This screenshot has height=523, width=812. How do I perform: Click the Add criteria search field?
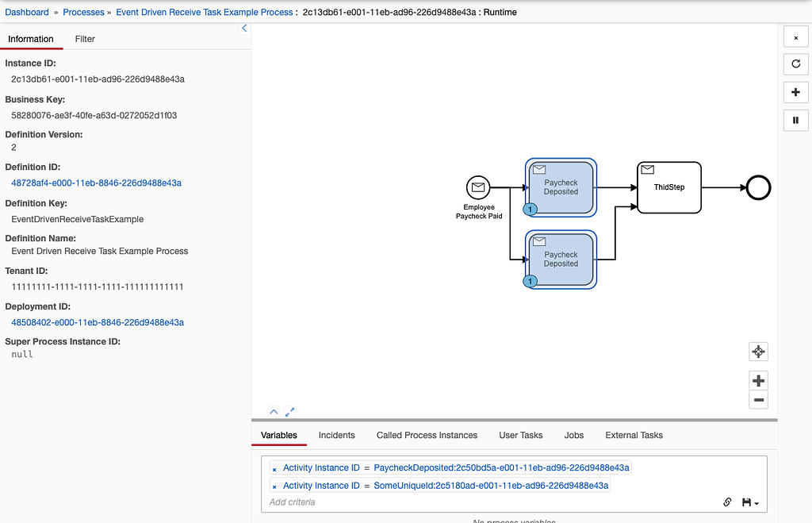[x=476, y=502]
